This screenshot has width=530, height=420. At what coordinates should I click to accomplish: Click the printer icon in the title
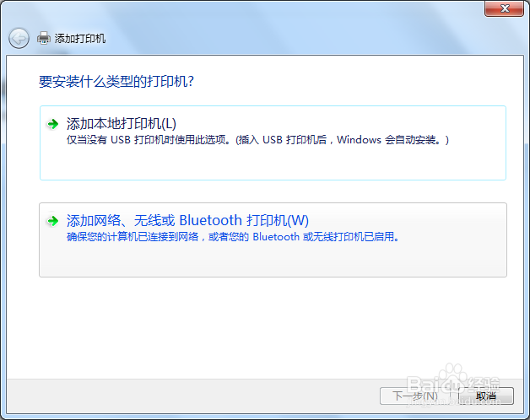[44, 38]
